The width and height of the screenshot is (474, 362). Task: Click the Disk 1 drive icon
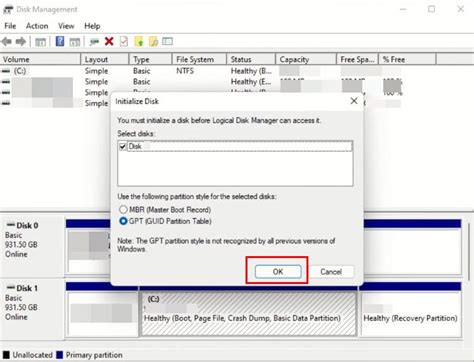11,287
